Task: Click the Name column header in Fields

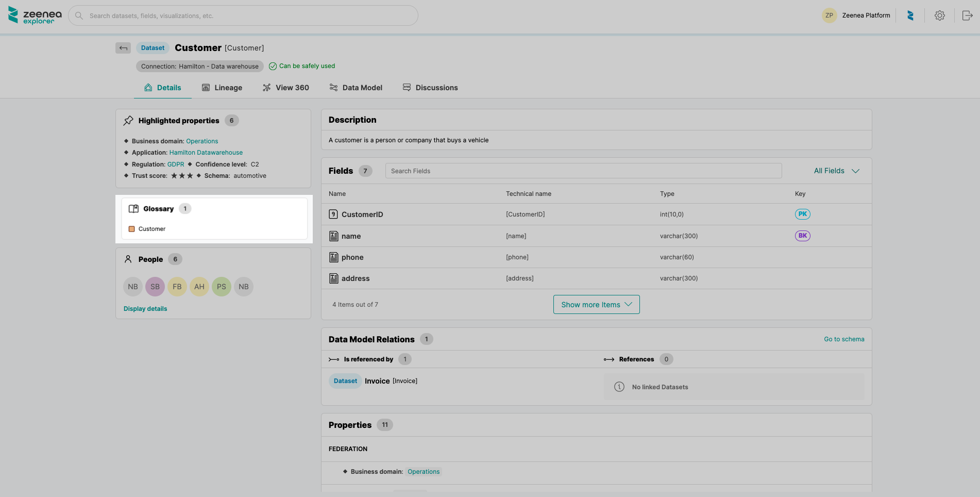Action: click(x=337, y=194)
